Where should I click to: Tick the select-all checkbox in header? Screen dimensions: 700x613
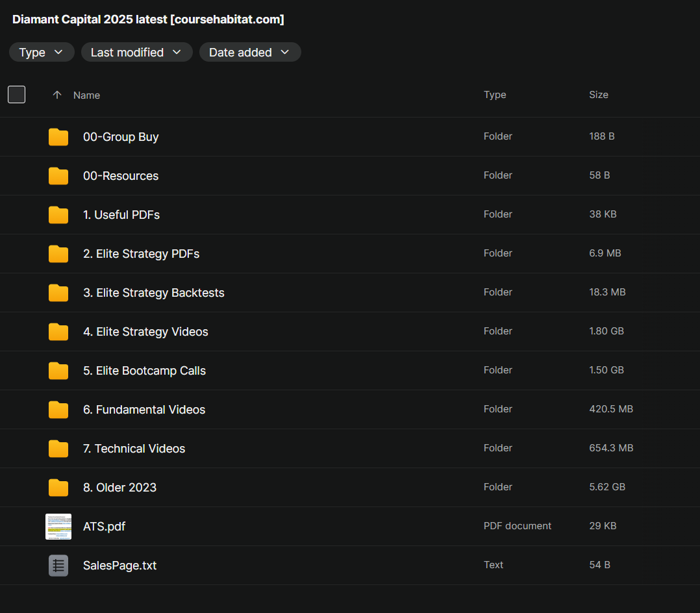tap(16, 95)
